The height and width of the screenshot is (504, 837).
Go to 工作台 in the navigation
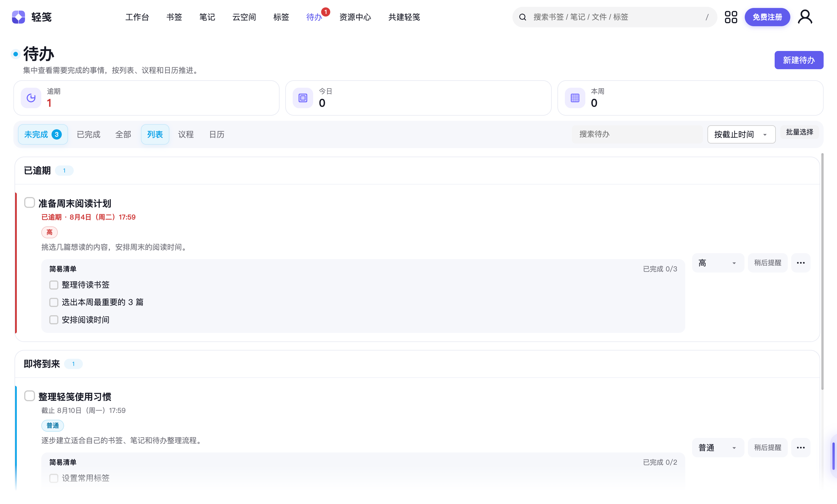(x=137, y=17)
